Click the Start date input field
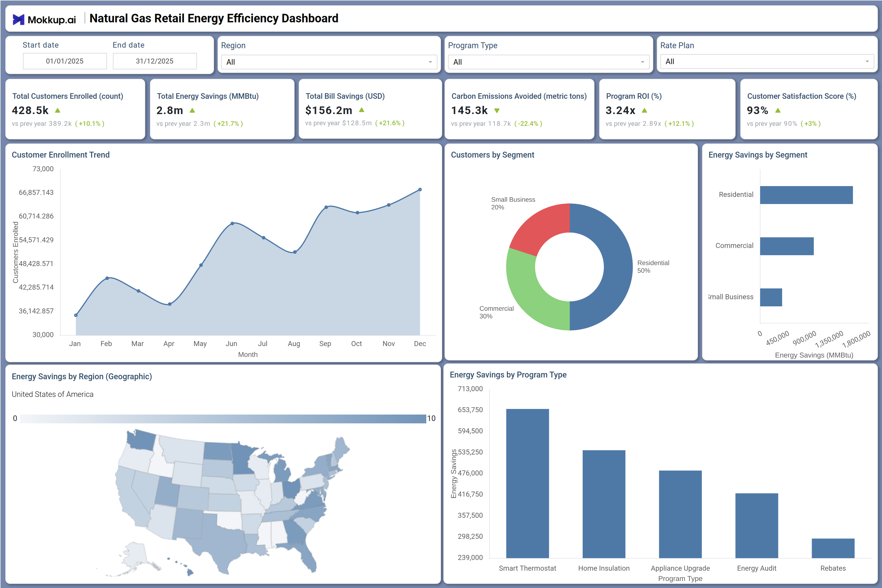Viewport: 882px width, 588px height. [65, 61]
